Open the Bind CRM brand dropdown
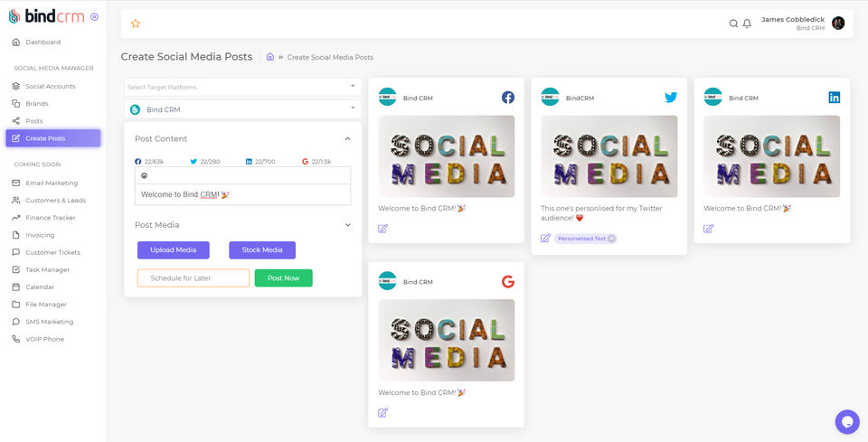Viewport: 868px width, 442px height. coord(242,109)
